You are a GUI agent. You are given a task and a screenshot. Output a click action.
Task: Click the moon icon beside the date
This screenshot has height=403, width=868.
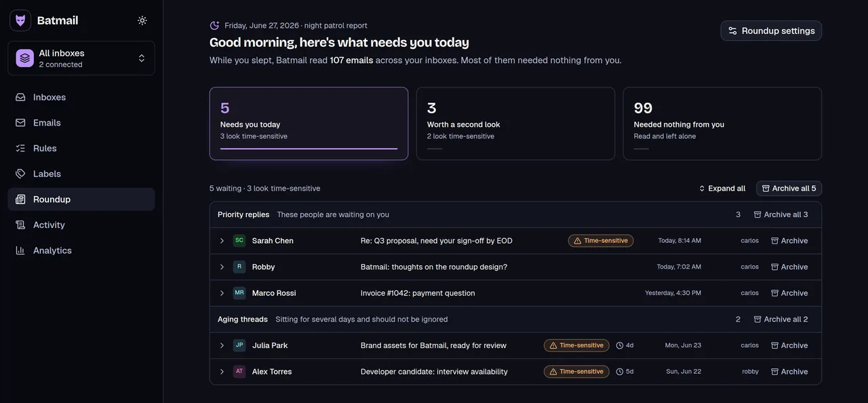pos(214,26)
